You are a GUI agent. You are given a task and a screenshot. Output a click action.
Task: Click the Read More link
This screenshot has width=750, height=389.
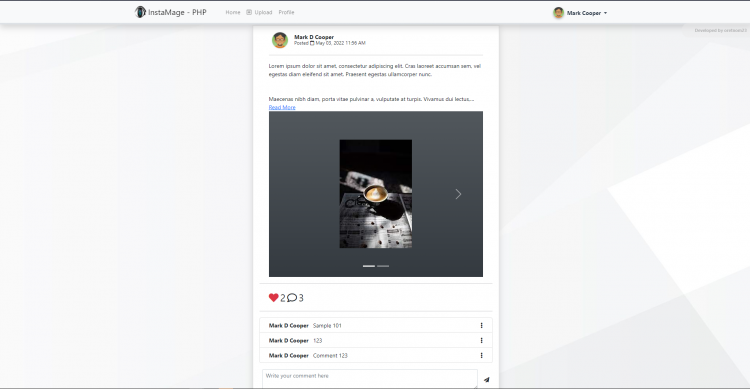pos(282,107)
